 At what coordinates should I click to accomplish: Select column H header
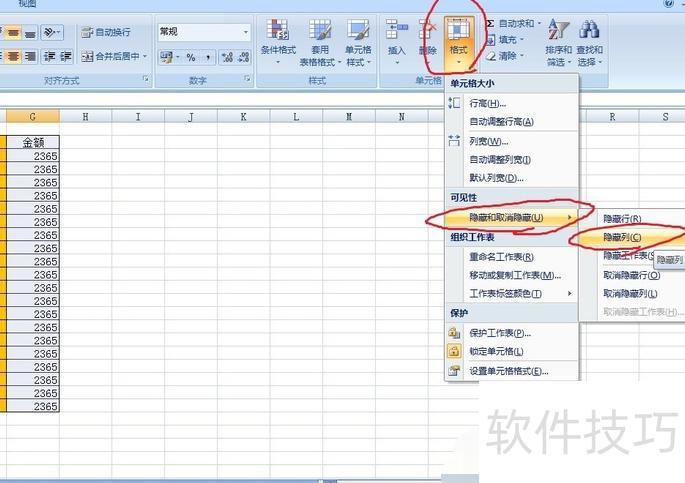[86, 117]
